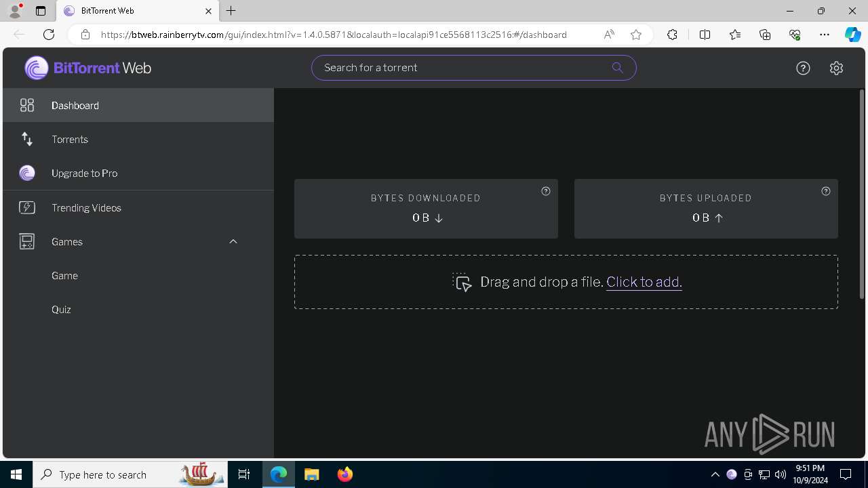Image resolution: width=868 pixels, height=488 pixels.
Task: Click the Trending Videos lightning icon
Action: point(27,207)
